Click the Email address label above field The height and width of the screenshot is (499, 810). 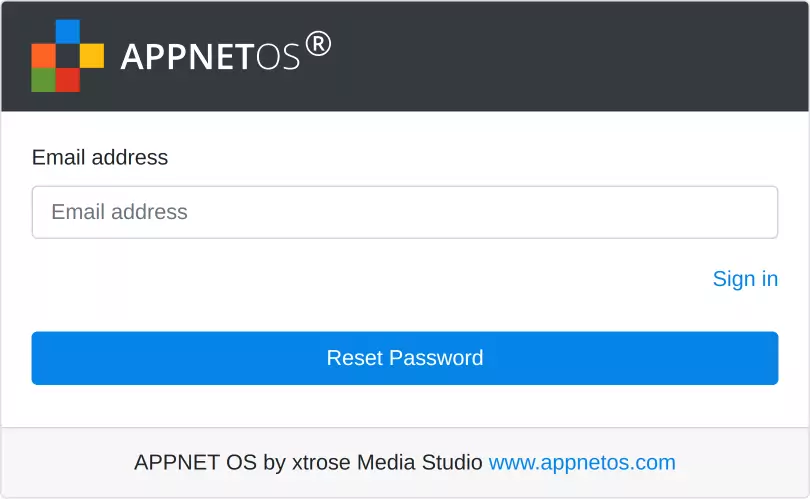click(100, 157)
